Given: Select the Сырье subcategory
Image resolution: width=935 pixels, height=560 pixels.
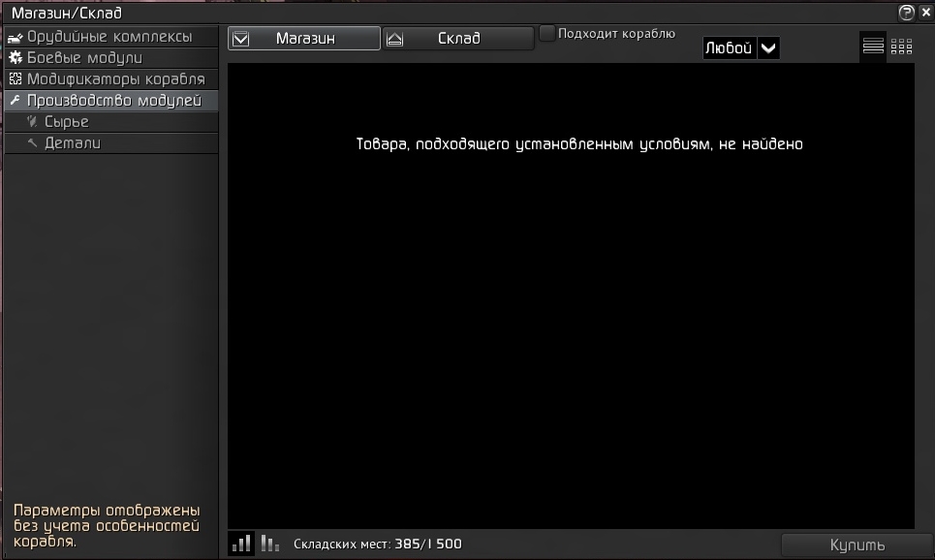Looking at the screenshot, I should (x=66, y=122).
